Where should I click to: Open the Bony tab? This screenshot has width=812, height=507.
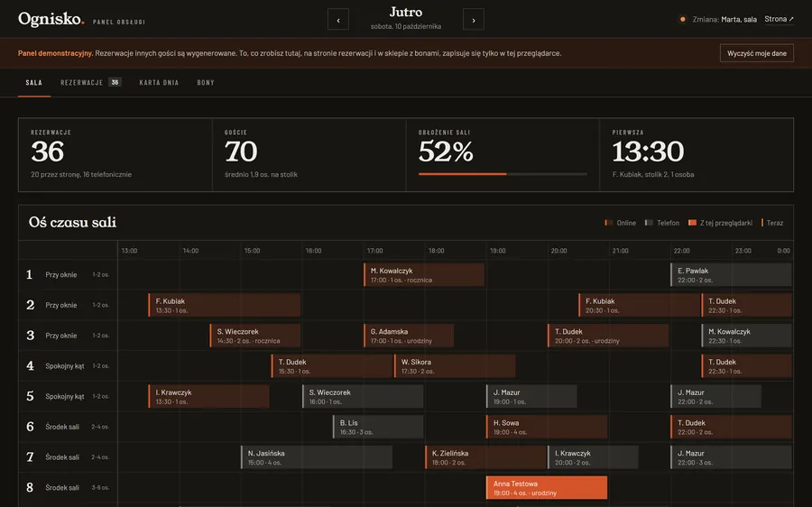pyautogui.click(x=206, y=82)
